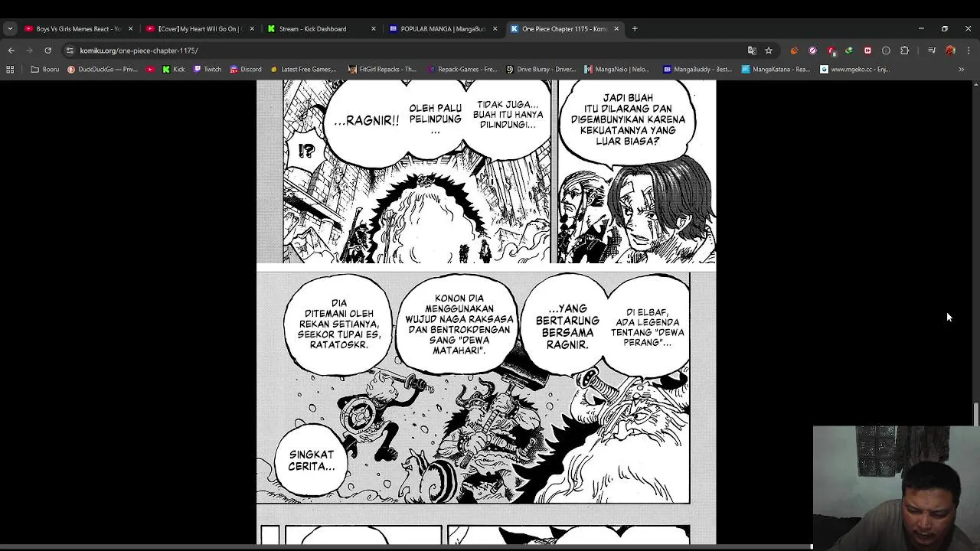Open the orange extension icon
The image size is (980, 551).
(794, 51)
